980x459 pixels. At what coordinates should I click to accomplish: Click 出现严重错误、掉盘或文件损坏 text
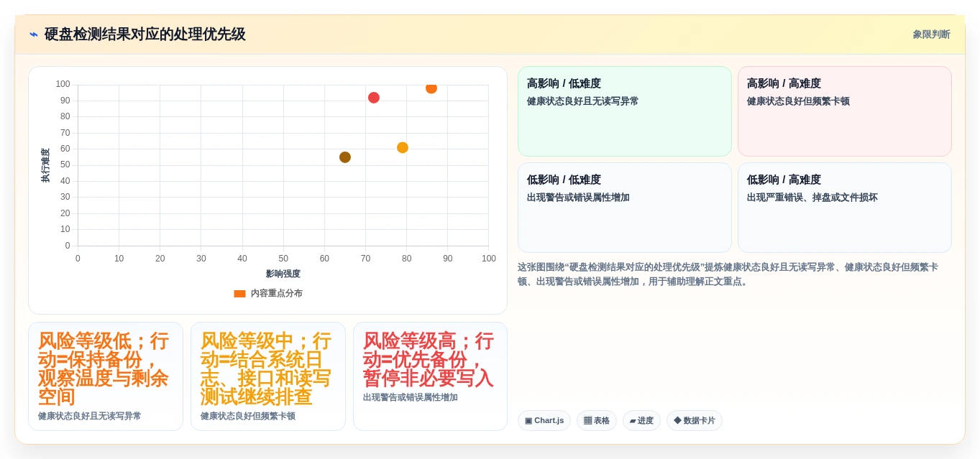(812, 198)
